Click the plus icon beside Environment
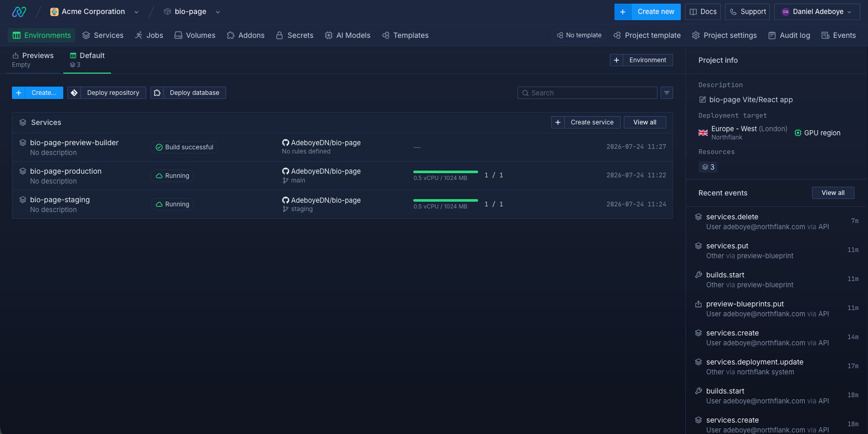The width and height of the screenshot is (868, 434). [x=617, y=60]
